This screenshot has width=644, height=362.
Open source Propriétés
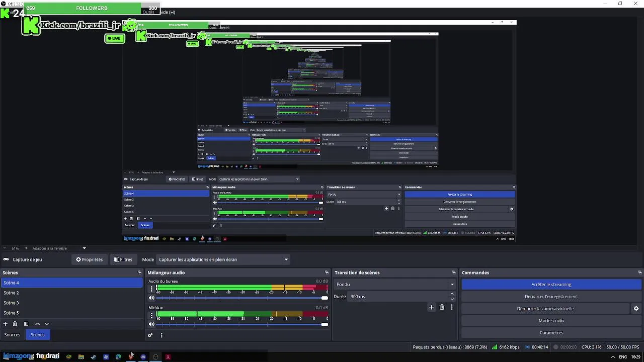[89, 259]
